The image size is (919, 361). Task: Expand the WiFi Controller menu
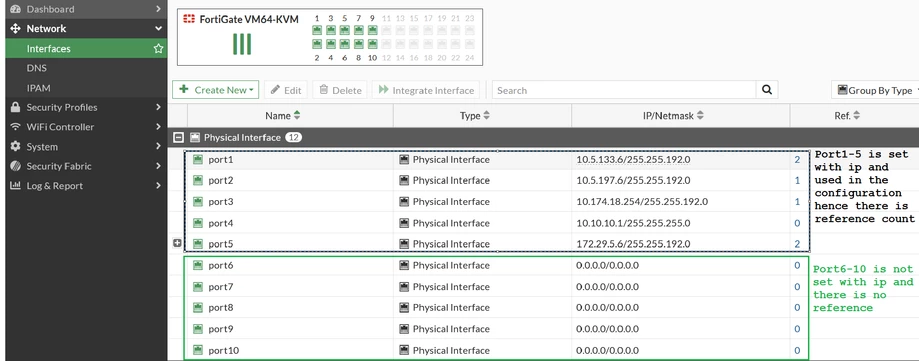point(86,127)
